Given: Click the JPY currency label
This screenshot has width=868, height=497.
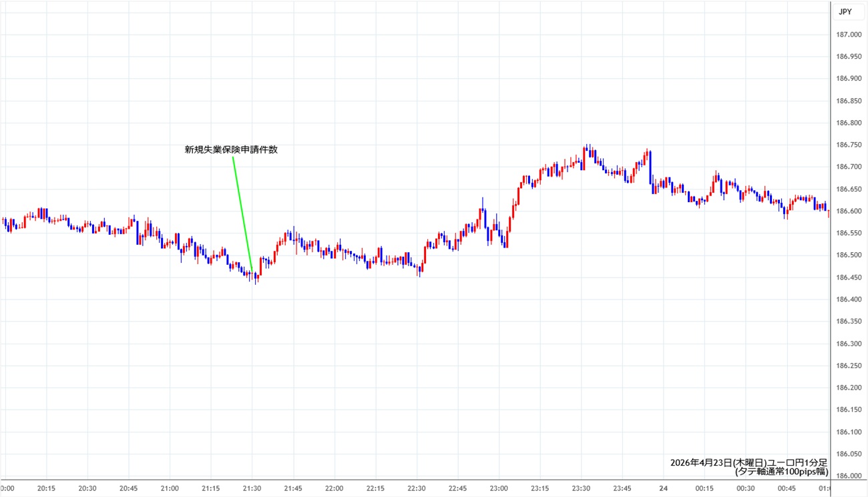Looking at the screenshot, I should 845,11.
